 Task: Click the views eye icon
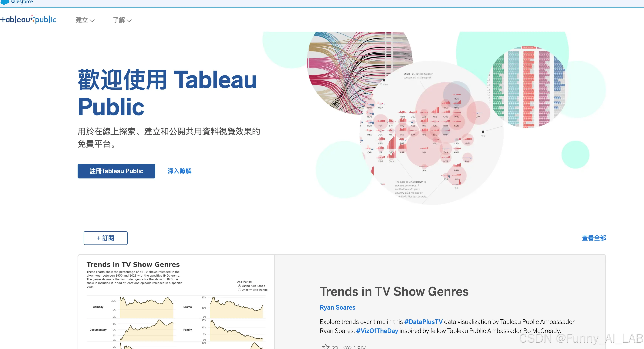[347, 347]
